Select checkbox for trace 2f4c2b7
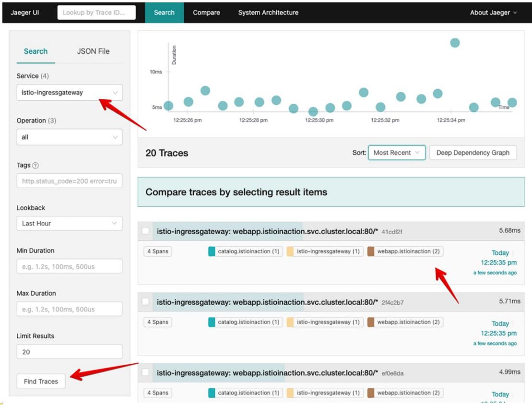Image resolution: width=532 pixels, height=405 pixels. point(146,302)
